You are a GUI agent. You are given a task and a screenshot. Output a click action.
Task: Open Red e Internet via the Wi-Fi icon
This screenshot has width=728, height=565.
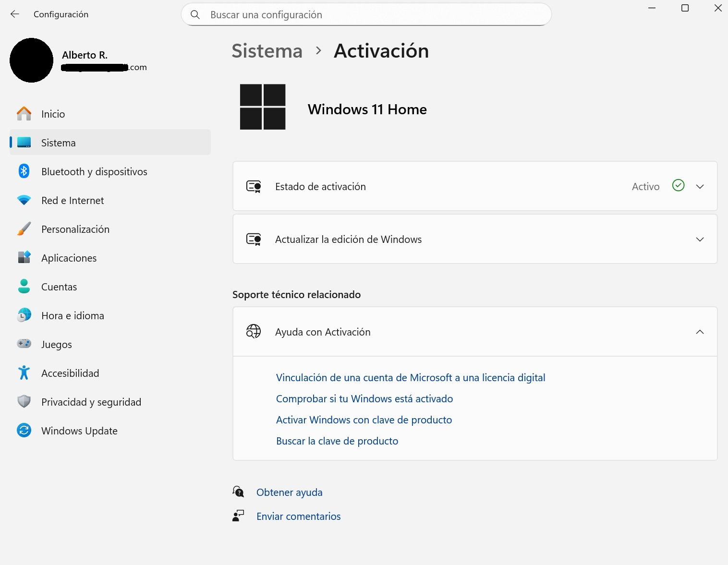click(x=24, y=200)
